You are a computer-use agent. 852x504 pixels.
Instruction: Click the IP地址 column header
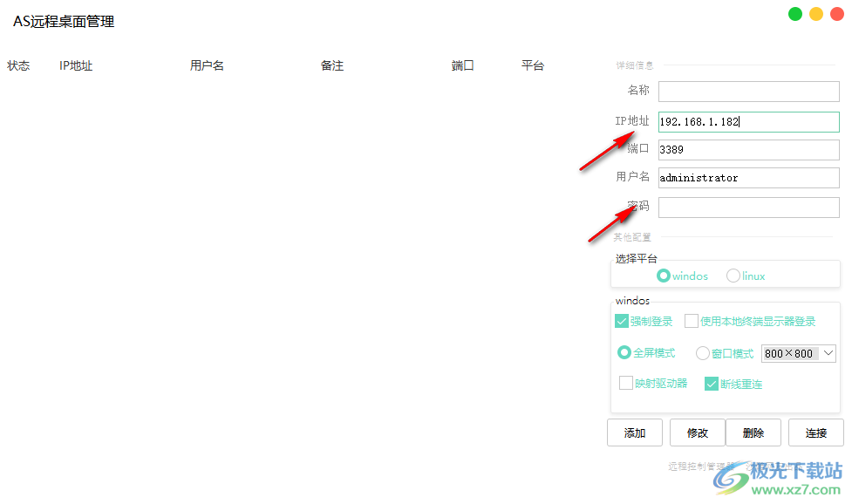coord(76,65)
